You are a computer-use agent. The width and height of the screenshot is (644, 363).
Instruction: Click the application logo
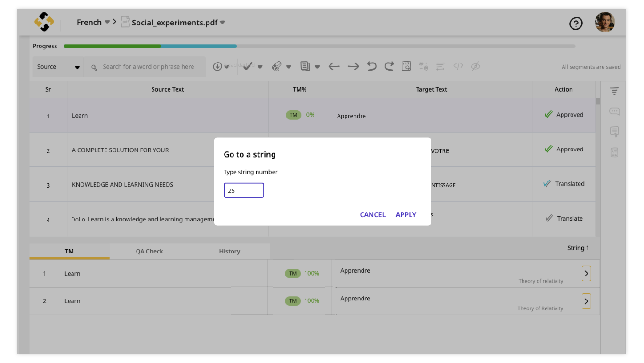coord(44,22)
